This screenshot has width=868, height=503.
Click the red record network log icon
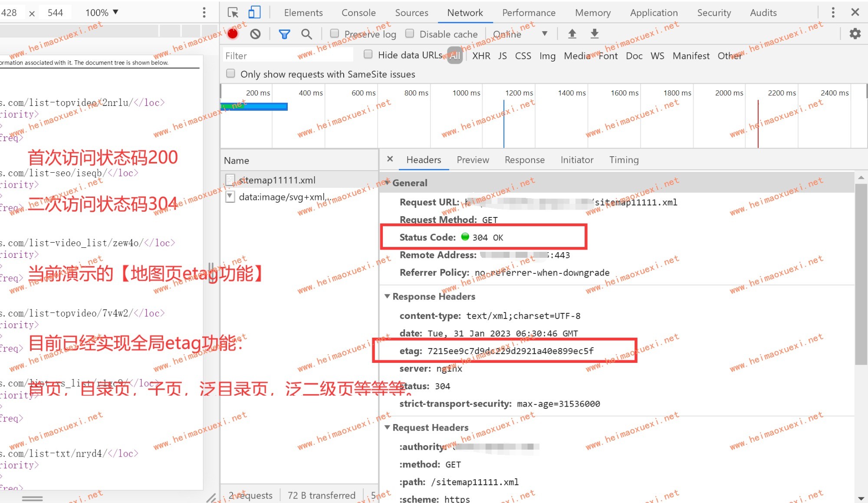[233, 34]
